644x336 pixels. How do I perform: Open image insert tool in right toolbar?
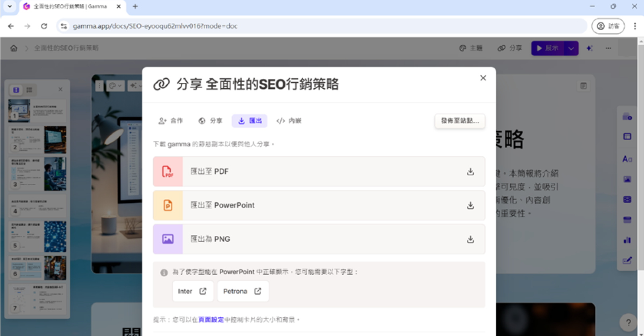pos(627,179)
